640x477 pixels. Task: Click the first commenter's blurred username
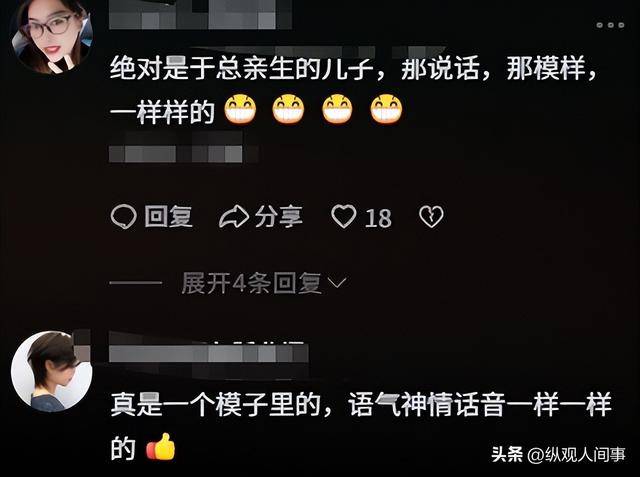[x=200, y=16]
